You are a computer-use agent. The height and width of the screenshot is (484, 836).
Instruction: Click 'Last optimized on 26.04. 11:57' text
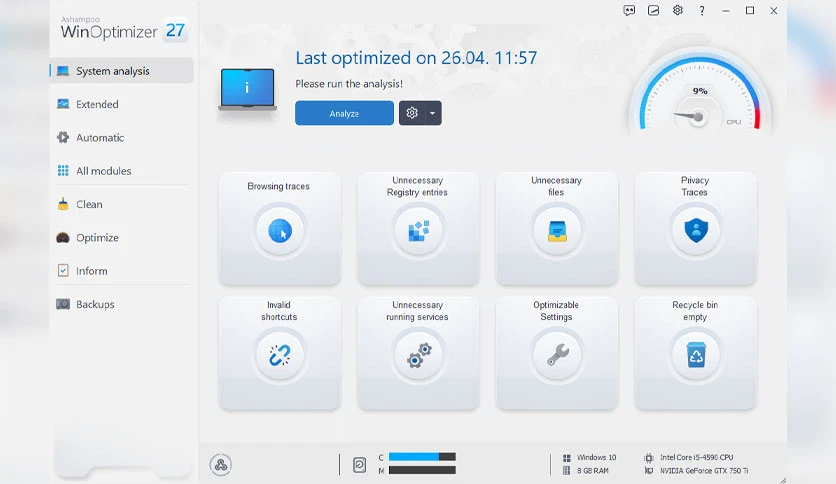tap(416, 58)
